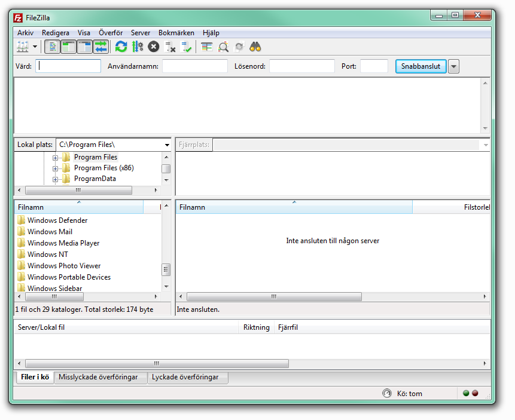Click the red activity LED
515x420 pixels.
click(x=475, y=393)
